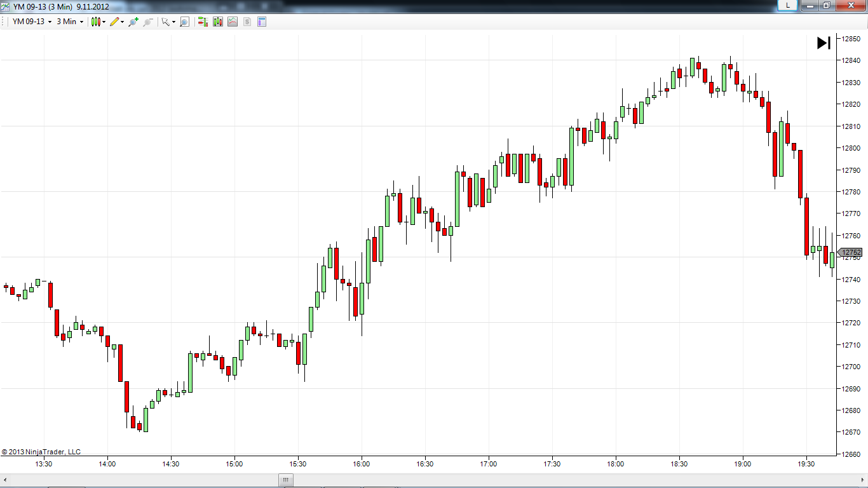Click the 12660 price axis label
The width and height of the screenshot is (868, 488).
851,454
